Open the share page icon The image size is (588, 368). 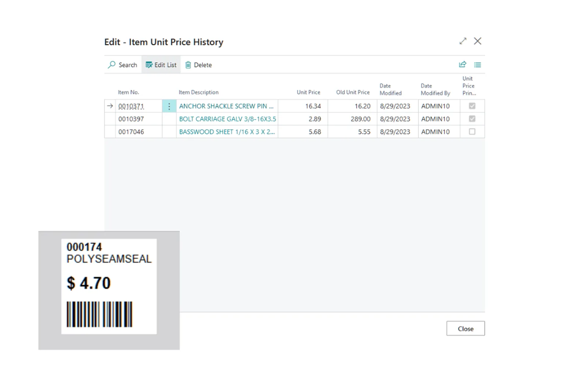click(463, 64)
